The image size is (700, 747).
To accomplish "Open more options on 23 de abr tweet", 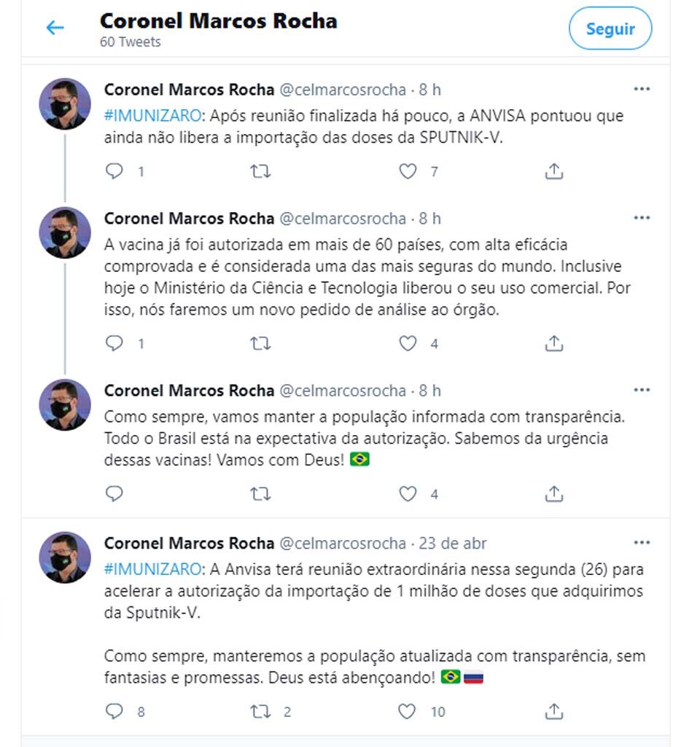I will 642,543.
